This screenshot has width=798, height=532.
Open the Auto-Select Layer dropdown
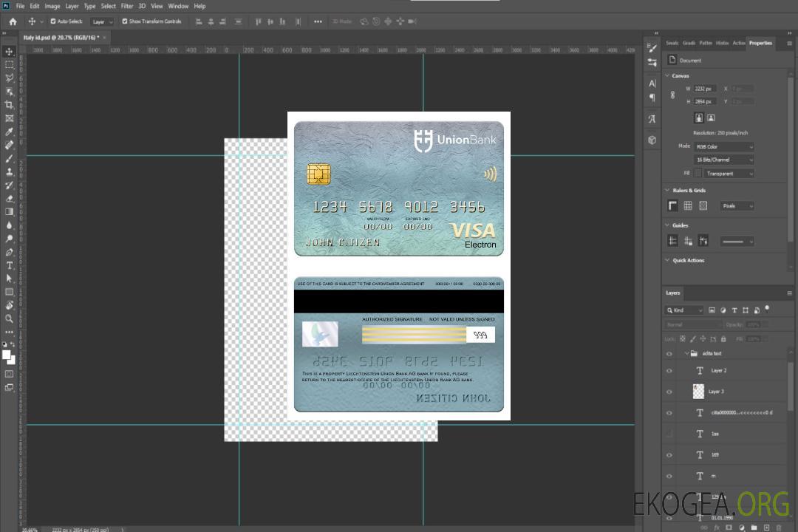click(x=102, y=21)
